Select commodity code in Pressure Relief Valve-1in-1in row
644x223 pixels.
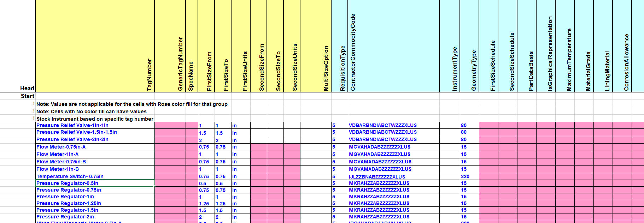click(x=394, y=125)
